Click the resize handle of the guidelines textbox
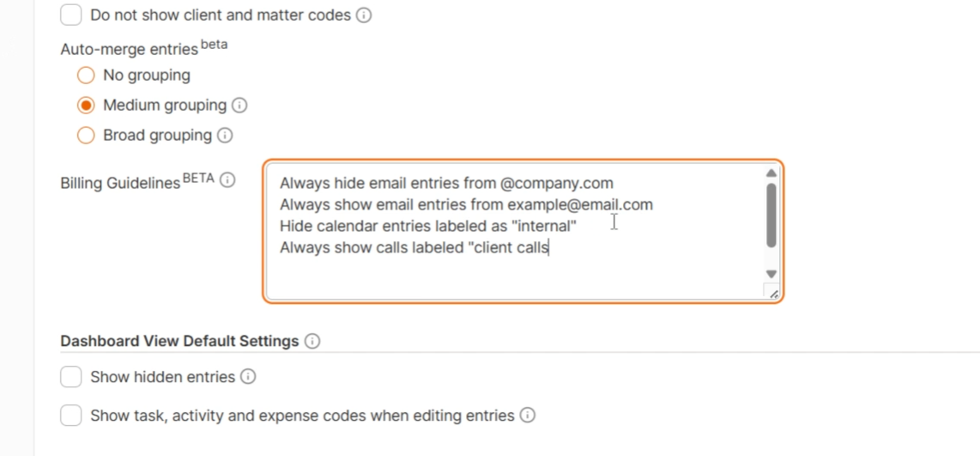Screen dimensions: 980x456 [x=772, y=294]
